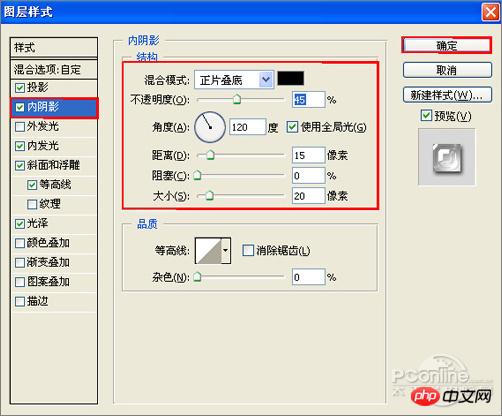Select the 描边 style entry label
The image size is (502, 416).
coord(37,302)
